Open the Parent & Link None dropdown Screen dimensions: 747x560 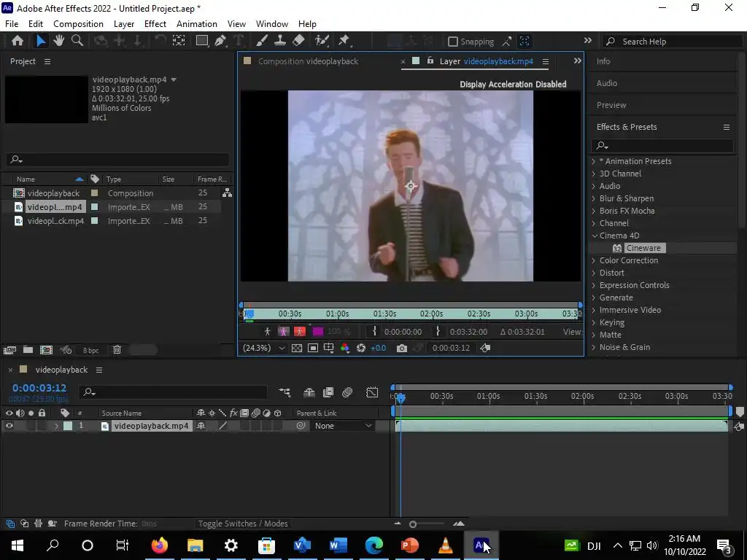click(342, 426)
